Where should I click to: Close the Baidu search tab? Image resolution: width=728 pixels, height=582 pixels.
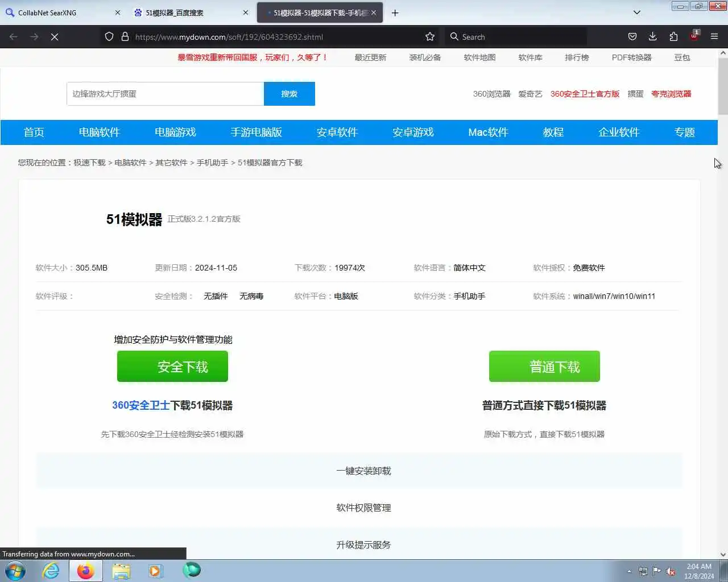[x=246, y=13]
